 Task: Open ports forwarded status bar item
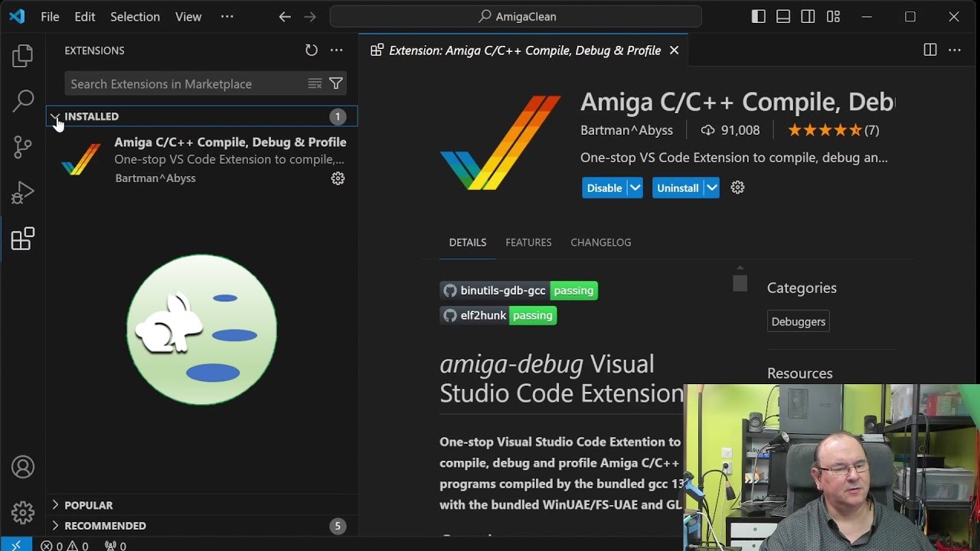116,546
